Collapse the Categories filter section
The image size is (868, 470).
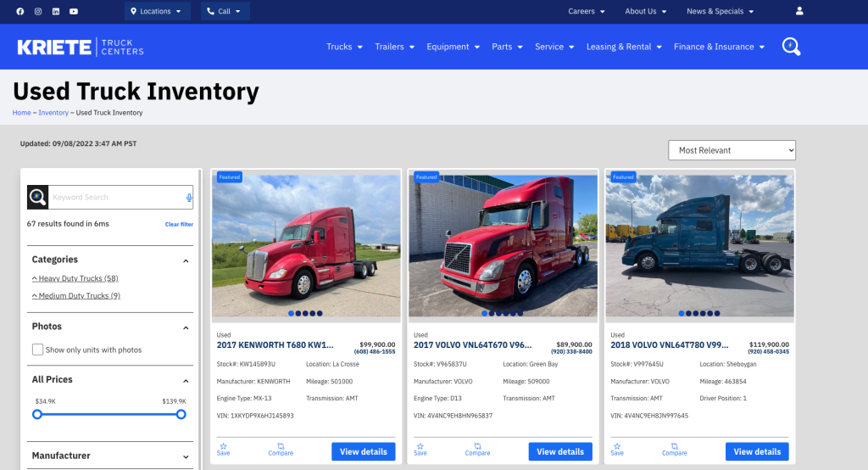click(x=186, y=260)
